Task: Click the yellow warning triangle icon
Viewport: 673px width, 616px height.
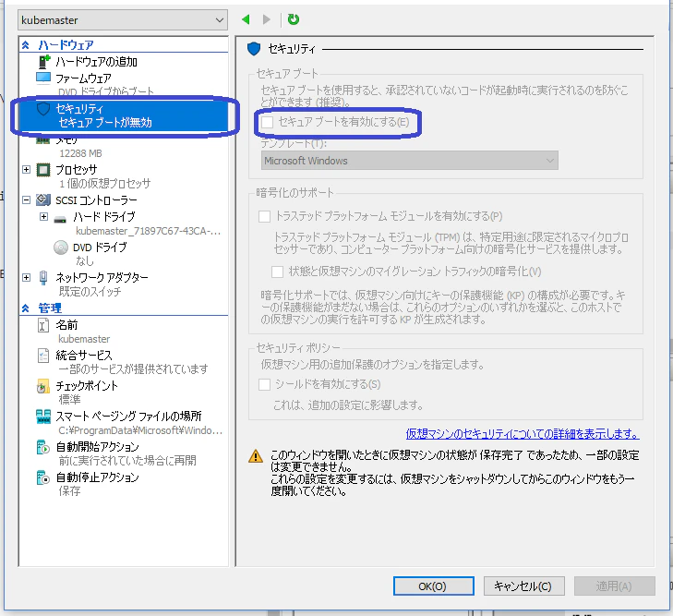Action: [x=256, y=456]
